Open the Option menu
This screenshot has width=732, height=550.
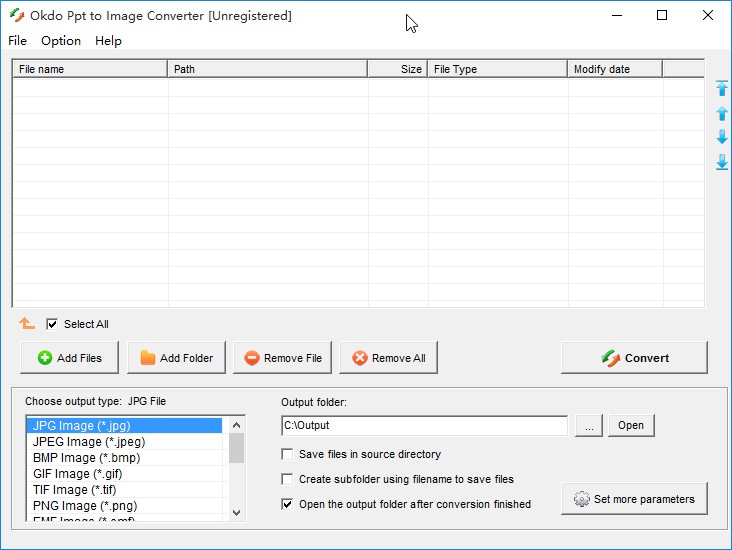click(61, 41)
